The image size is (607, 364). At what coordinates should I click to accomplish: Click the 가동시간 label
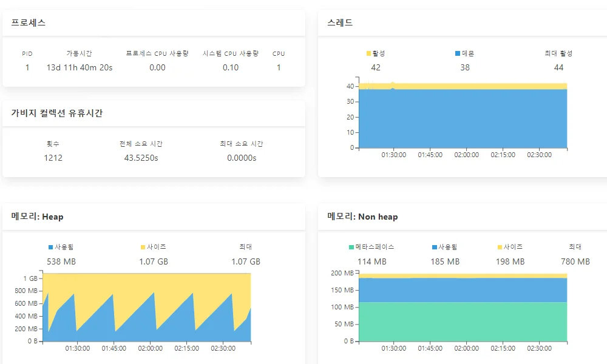[80, 53]
